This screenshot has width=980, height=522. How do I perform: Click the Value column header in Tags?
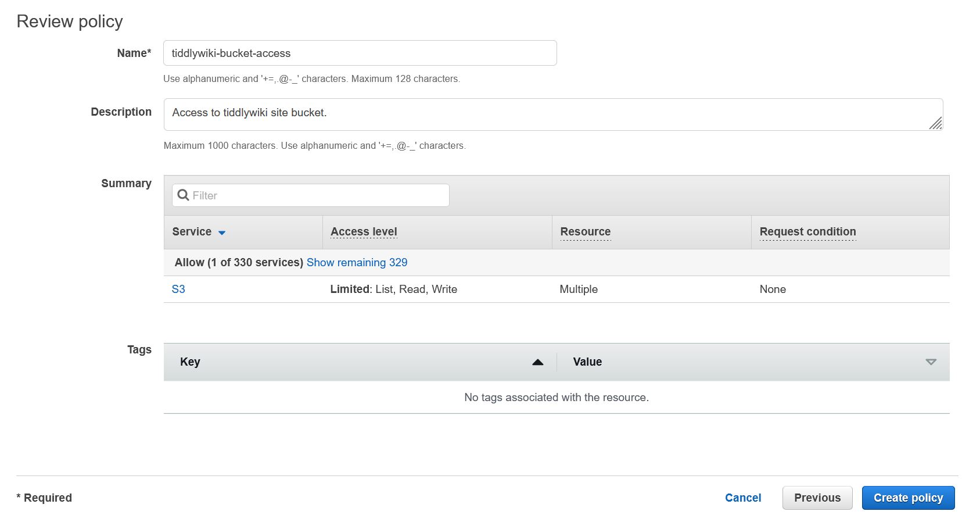(587, 362)
